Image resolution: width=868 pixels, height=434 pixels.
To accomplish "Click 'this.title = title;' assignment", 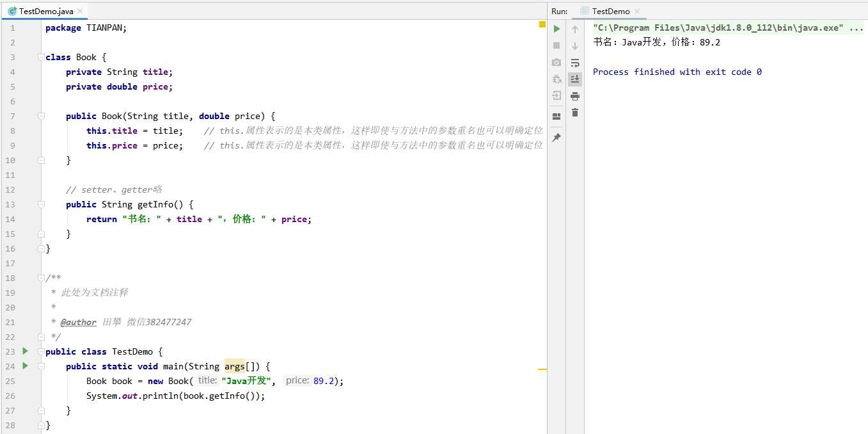I will pos(135,131).
